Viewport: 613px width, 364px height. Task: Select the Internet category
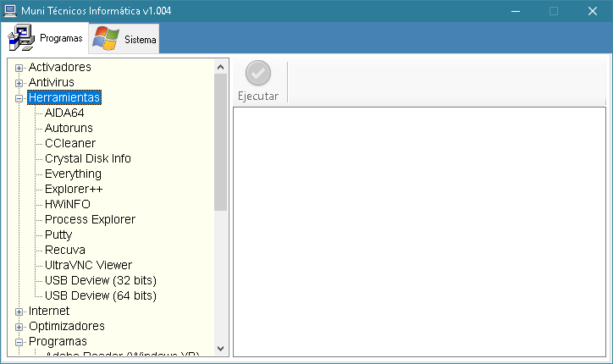click(x=49, y=312)
